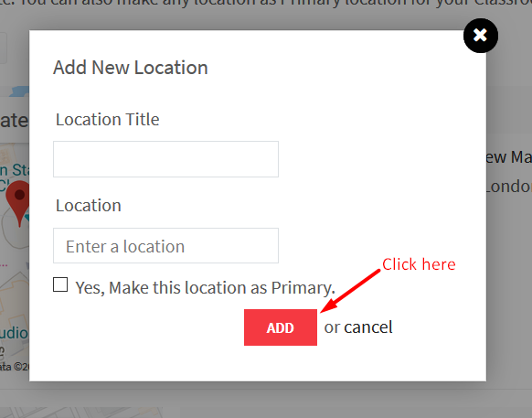Click the dimmed page text above dialog

click(x=266, y=4)
